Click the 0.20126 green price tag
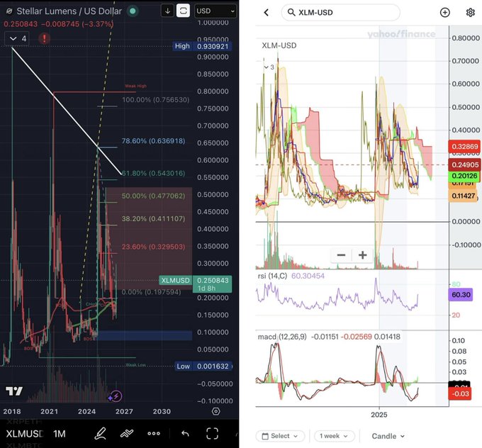 (x=465, y=176)
